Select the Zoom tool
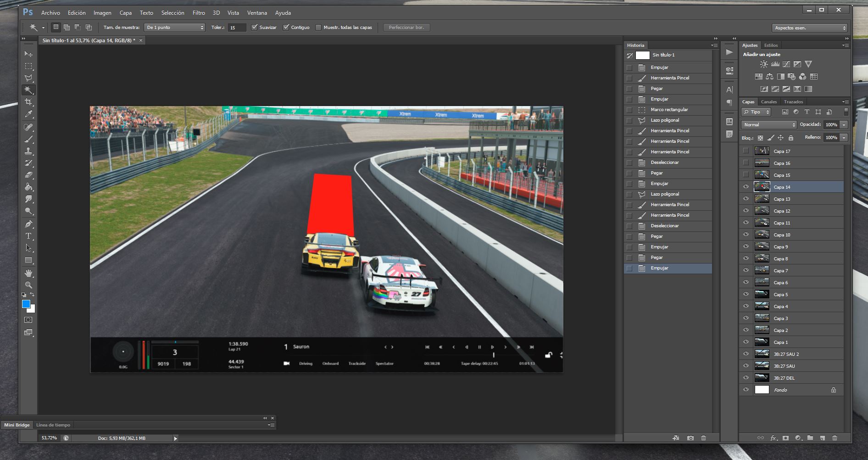Image resolution: width=868 pixels, height=460 pixels. click(x=28, y=285)
